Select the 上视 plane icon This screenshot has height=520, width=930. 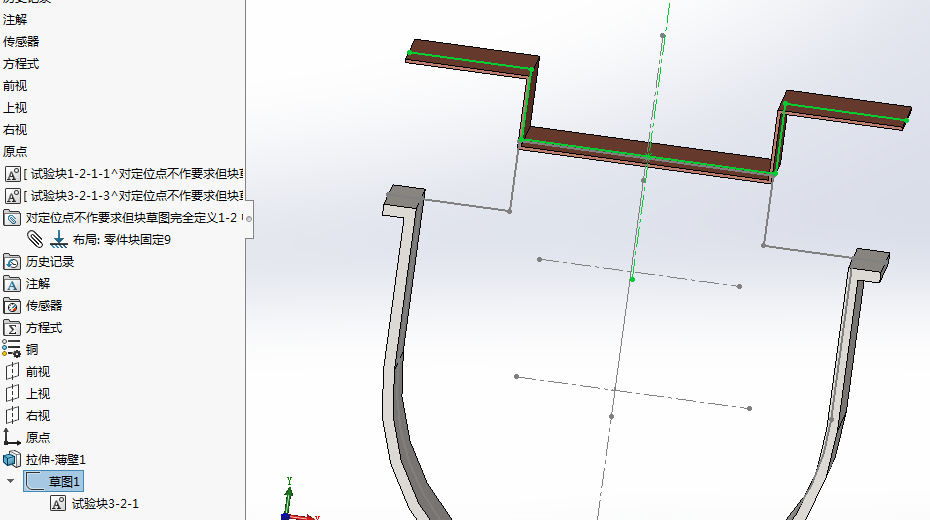(x=13, y=394)
